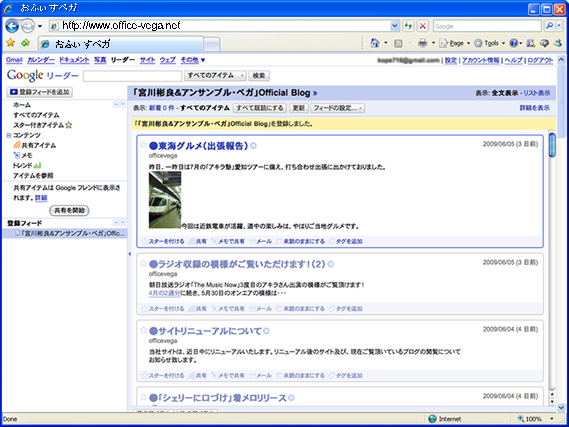Image resolution: width=569 pixels, height=427 pixels.
Task: Star the サイトリニューアルについて post title
Action: (x=144, y=330)
